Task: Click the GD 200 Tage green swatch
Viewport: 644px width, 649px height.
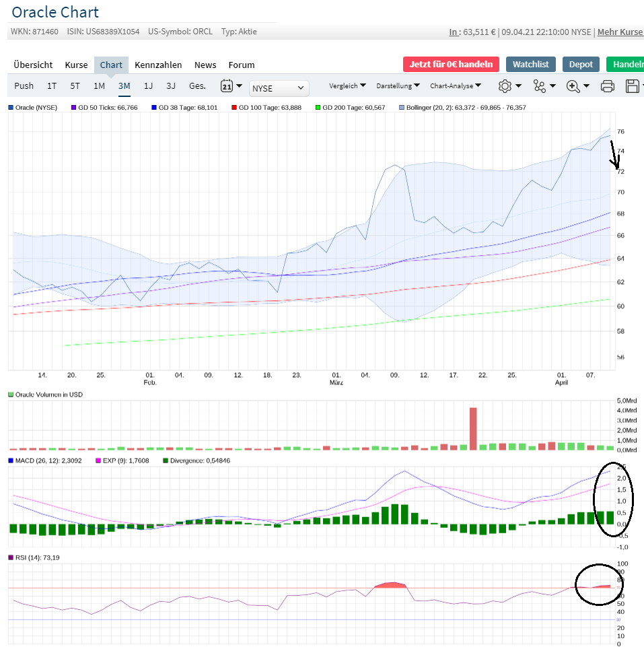Action: (x=318, y=108)
